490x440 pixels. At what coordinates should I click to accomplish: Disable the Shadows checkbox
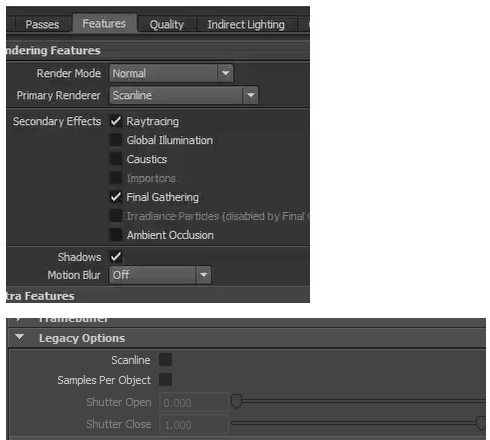click(116, 257)
